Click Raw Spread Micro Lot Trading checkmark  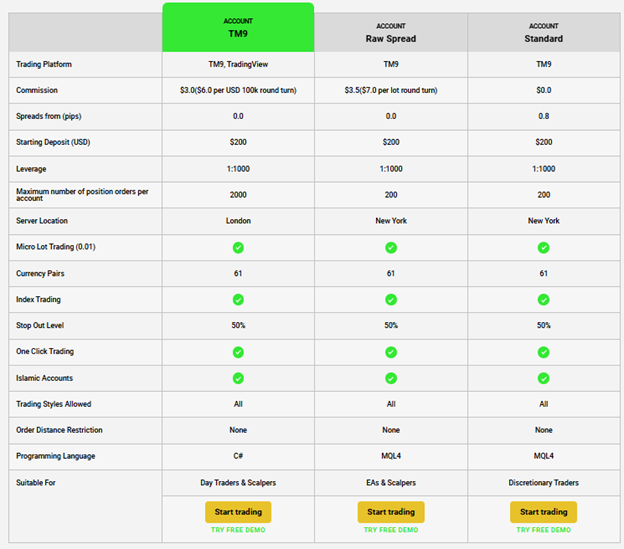point(391,247)
